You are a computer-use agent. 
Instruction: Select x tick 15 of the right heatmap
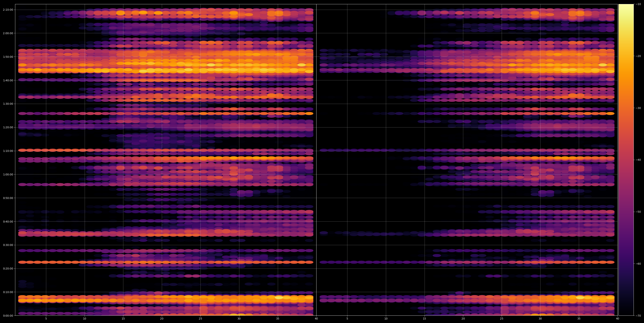[425, 319]
